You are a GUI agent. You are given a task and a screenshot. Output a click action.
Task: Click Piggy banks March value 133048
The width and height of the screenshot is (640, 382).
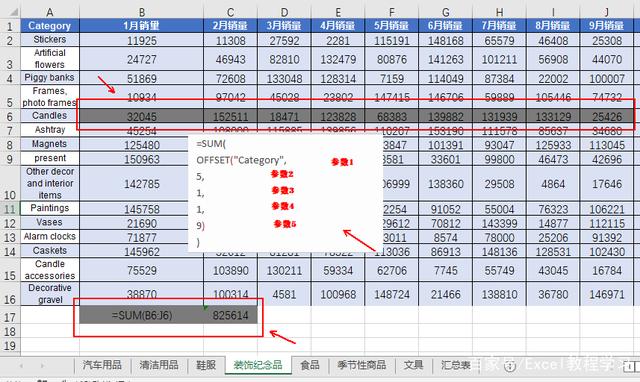coord(284,78)
